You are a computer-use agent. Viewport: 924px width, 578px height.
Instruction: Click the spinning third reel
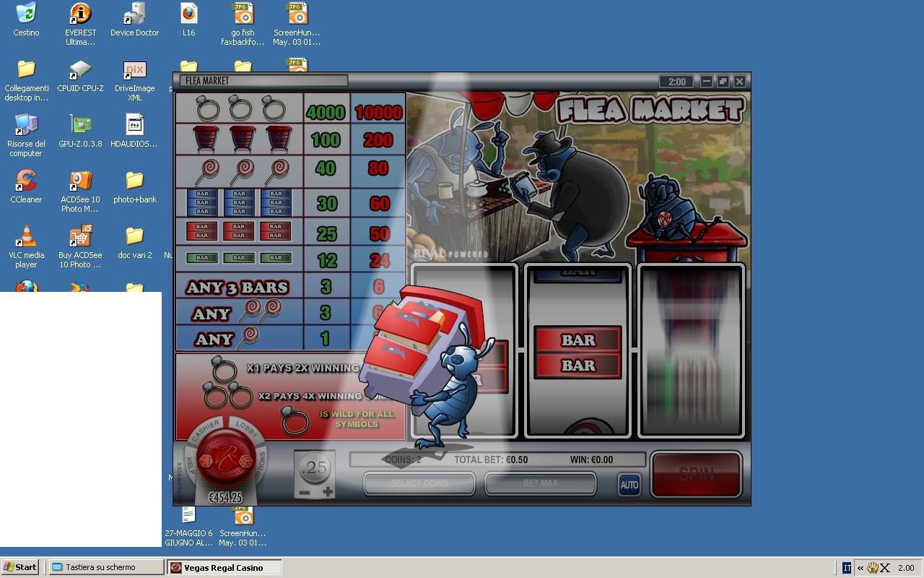click(x=691, y=350)
